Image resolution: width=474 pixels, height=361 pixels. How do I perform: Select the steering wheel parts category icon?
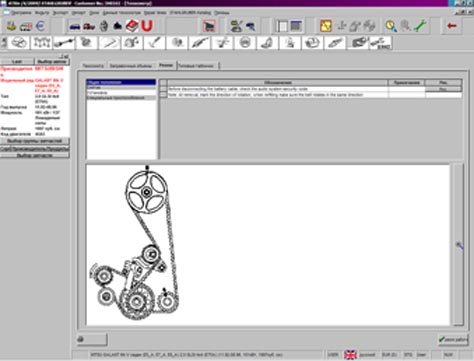click(245, 43)
